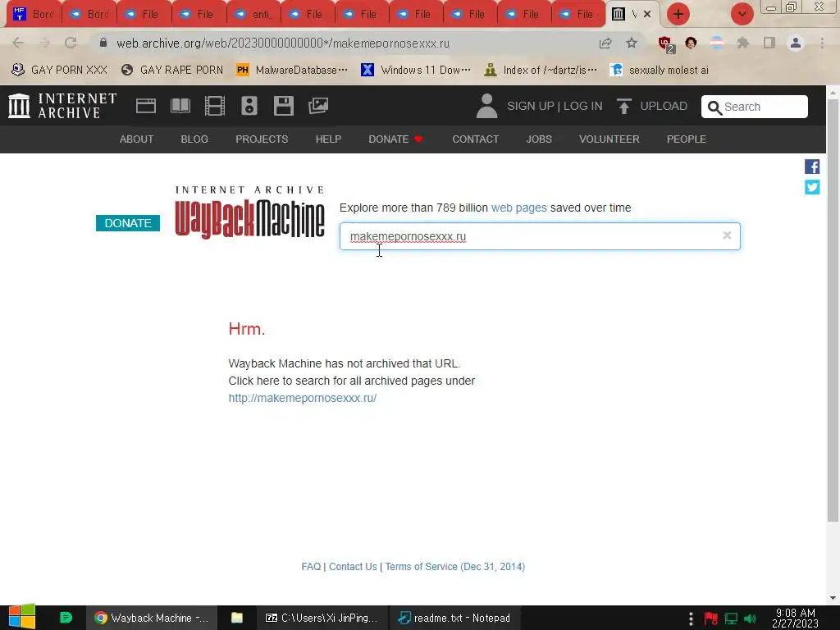This screenshot has height=630, width=840.
Task: Reload the current page
Action: [71, 43]
